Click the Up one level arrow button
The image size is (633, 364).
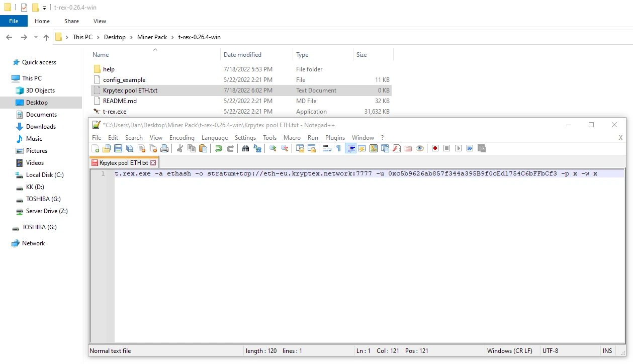point(46,37)
